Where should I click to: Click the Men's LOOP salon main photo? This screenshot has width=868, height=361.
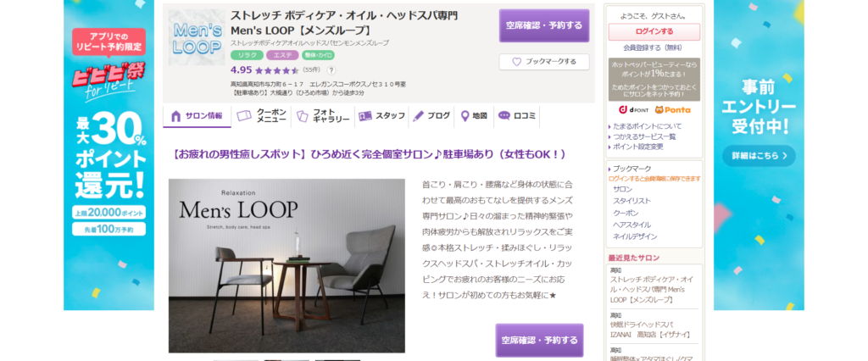click(287, 266)
